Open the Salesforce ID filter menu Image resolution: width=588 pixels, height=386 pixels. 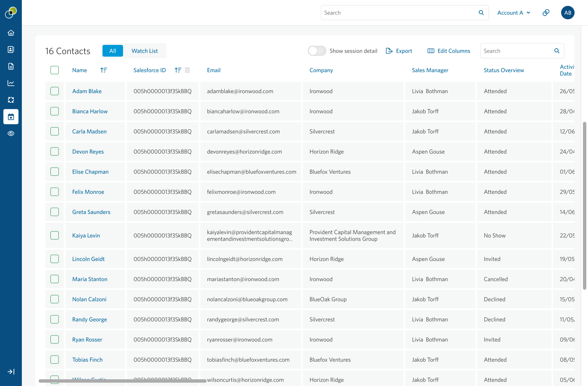[187, 70]
